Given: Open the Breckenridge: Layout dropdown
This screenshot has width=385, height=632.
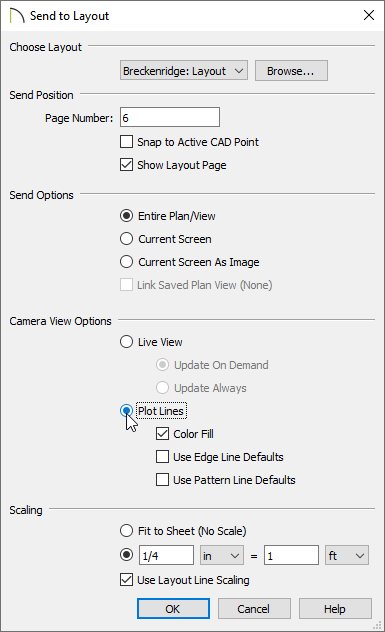Looking at the screenshot, I should pos(184,71).
